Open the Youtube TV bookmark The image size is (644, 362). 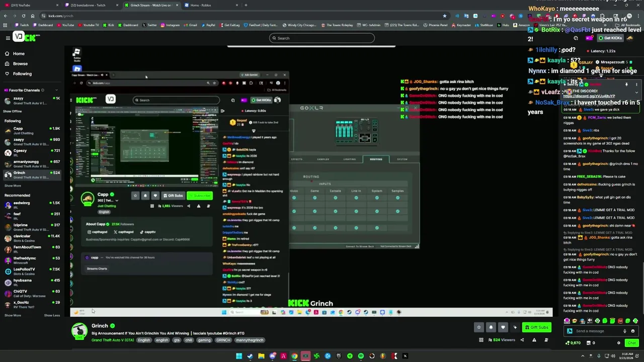coord(89,25)
